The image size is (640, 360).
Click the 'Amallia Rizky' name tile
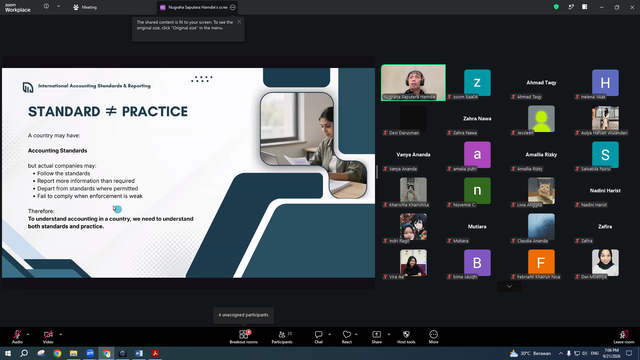[x=541, y=155]
